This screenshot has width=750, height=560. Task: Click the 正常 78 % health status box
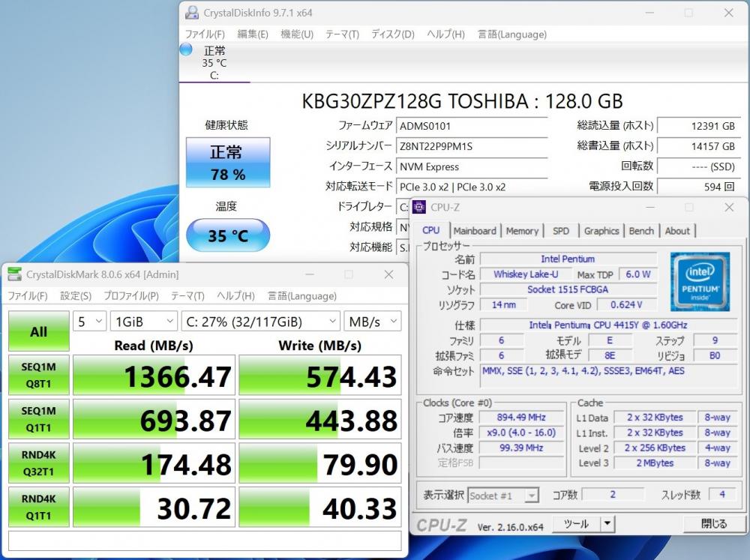click(x=228, y=163)
